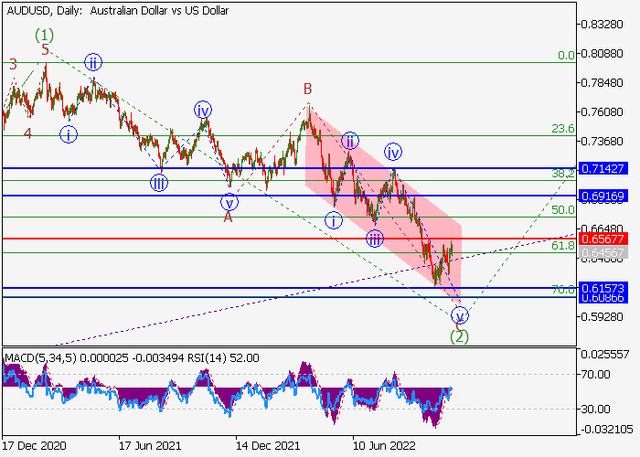The height and width of the screenshot is (457, 640).
Task: Select the red A wave label
Action: tap(229, 216)
